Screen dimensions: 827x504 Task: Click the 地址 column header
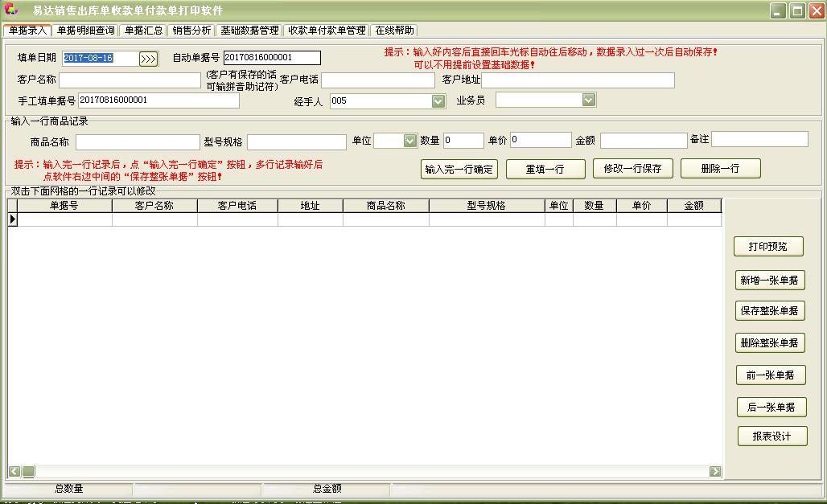tap(311, 206)
